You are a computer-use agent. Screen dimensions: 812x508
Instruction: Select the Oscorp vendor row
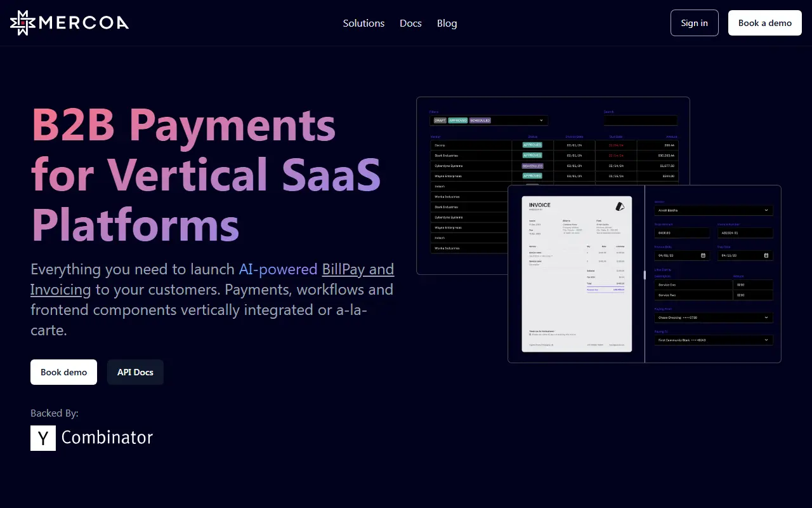554,145
